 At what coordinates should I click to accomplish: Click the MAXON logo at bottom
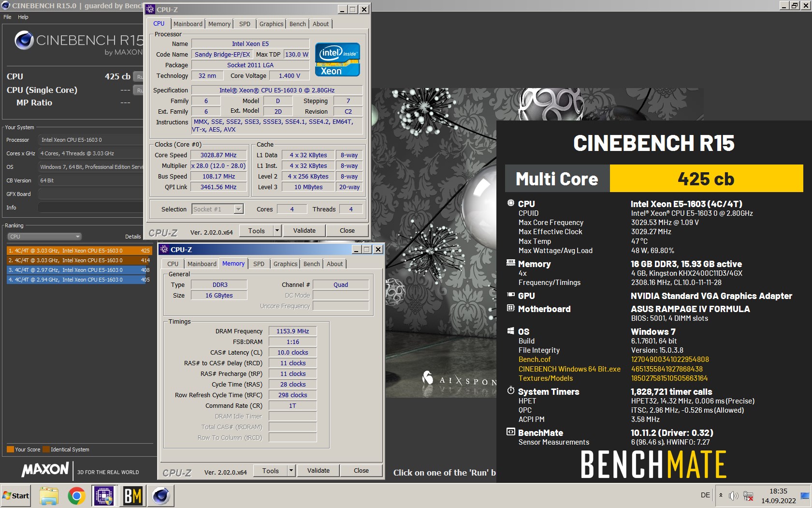click(45, 469)
